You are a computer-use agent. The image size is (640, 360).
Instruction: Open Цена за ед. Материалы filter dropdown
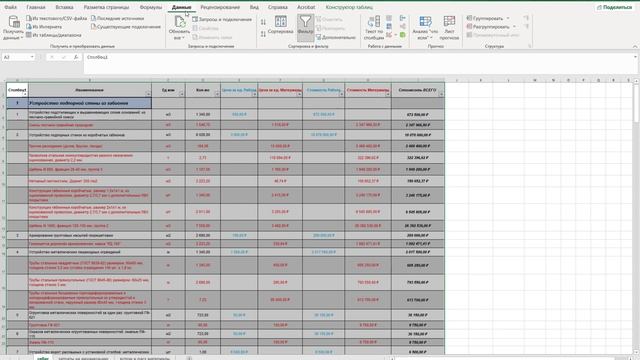(299, 94)
